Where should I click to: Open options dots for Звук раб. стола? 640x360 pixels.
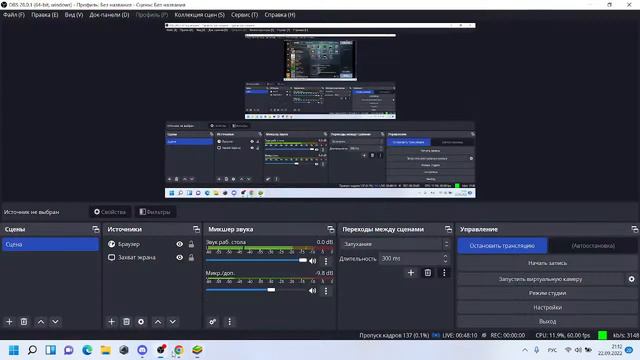[326, 261]
